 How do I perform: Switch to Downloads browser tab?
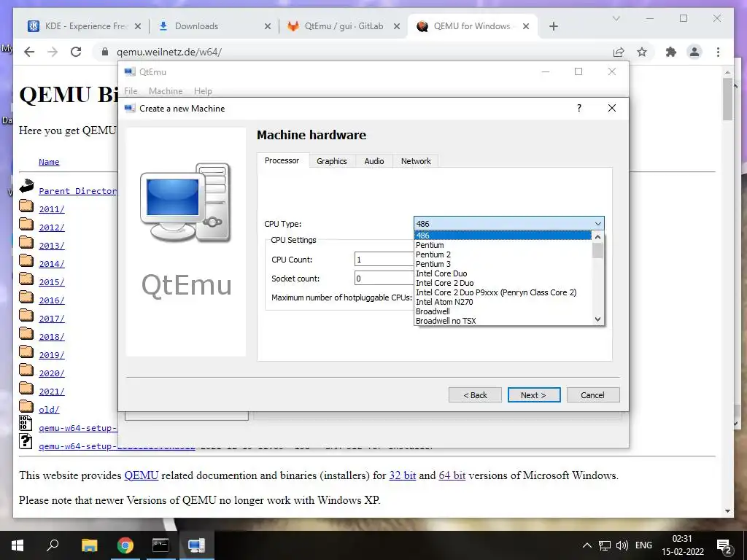[214, 26]
